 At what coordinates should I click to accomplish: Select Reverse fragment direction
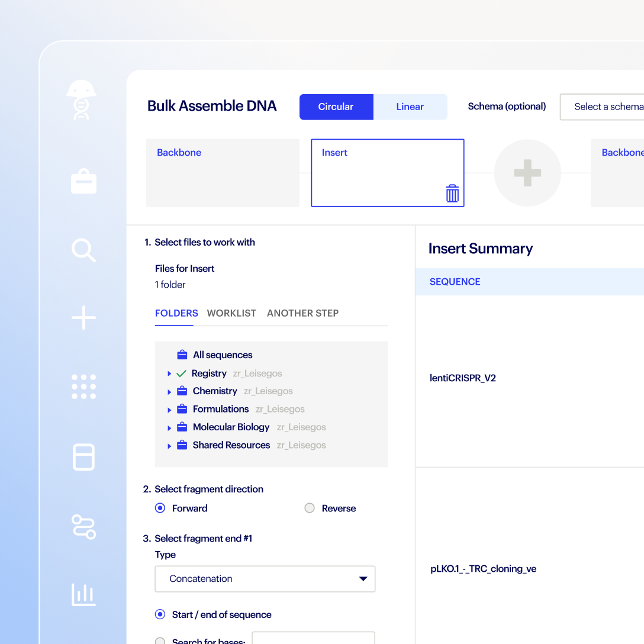pos(310,508)
